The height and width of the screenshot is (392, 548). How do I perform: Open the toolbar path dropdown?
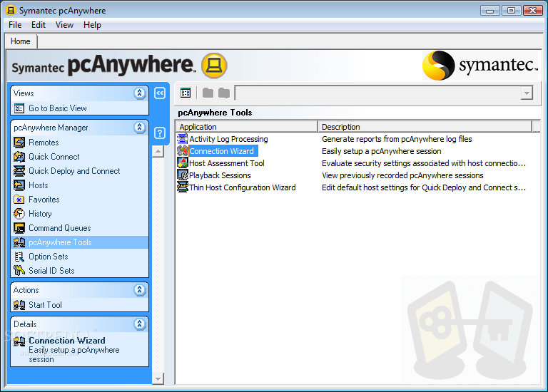(x=527, y=93)
